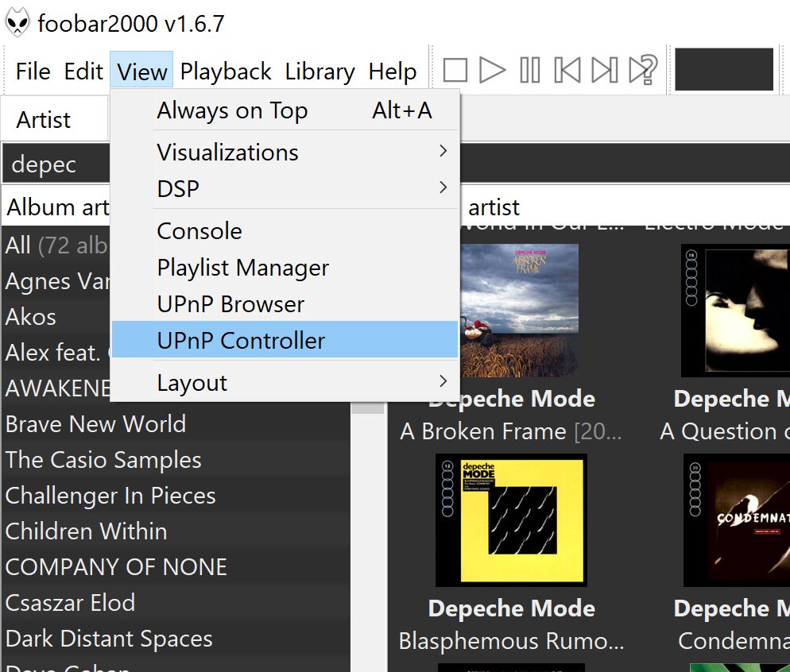The width and height of the screenshot is (790, 672).
Task: Open Condemnation album cover thumbnail
Action: tap(737, 520)
